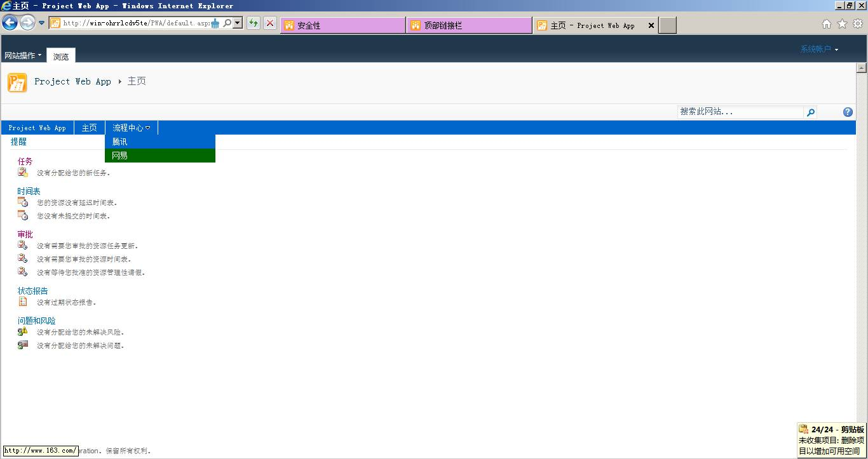Open the 问题和风险 link
This screenshot has height=459, width=868.
pyautogui.click(x=36, y=321)
